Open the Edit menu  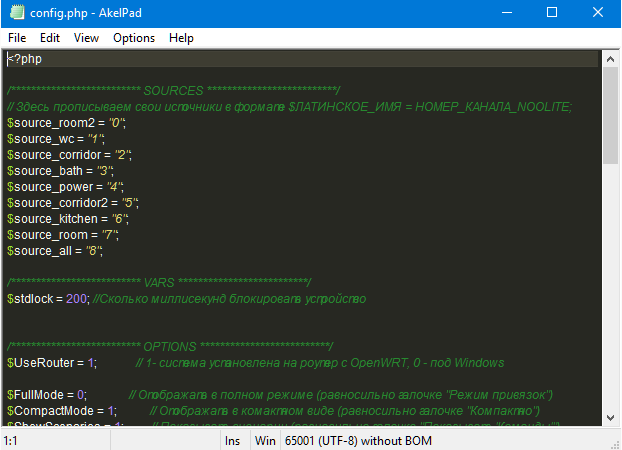point(50,38)
